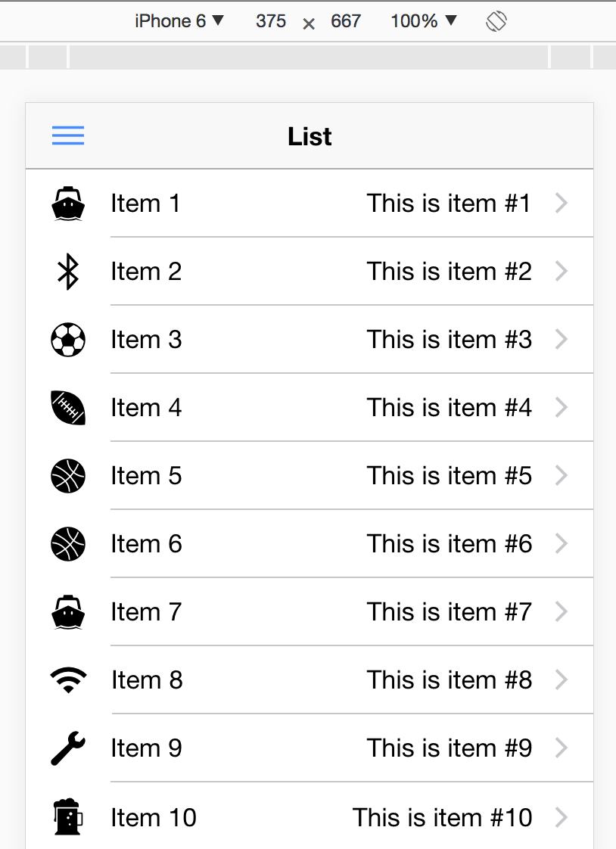Viewport: 616px width, 849px height.
Task: Toggle the device rotate orientation icon
Action: tap(496, 21)
